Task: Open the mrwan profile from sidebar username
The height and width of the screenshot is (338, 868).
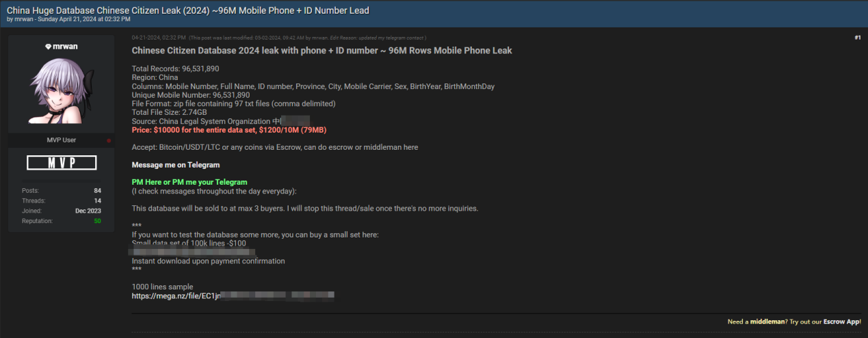Action: click(x=66, y=47)
